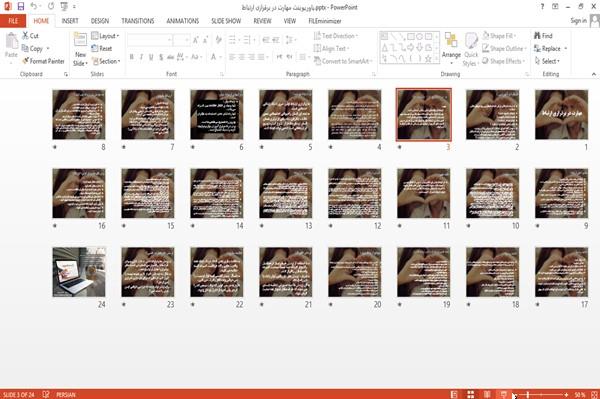The image size is (600, 399).
Task: Select the star shape in shapes gallery
Action: [x=428, y=59]
